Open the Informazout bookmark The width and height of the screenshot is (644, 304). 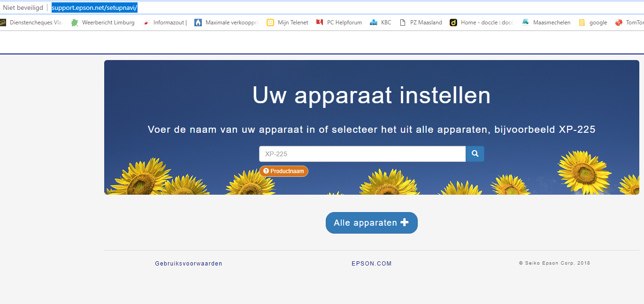click(165, 23)
